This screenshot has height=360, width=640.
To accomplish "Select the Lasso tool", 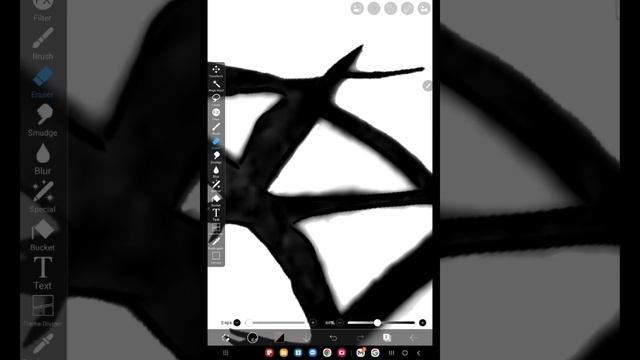I will pos(216,99).
